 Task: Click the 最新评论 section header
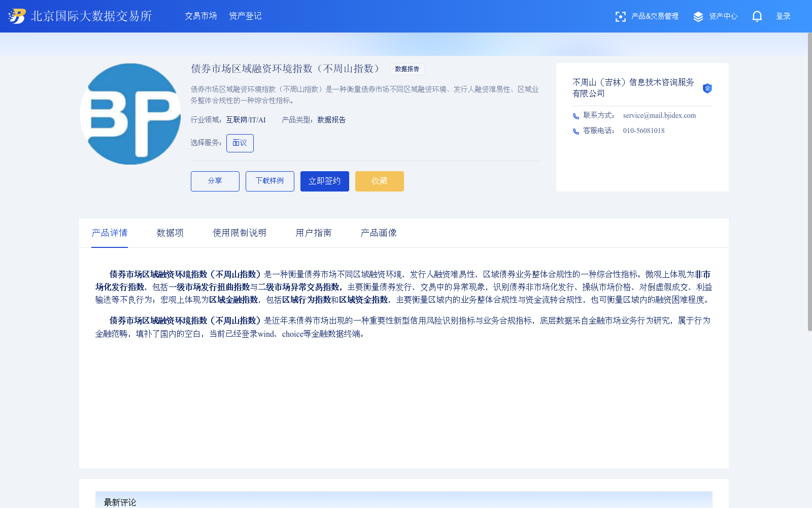[x=120, y=502]
